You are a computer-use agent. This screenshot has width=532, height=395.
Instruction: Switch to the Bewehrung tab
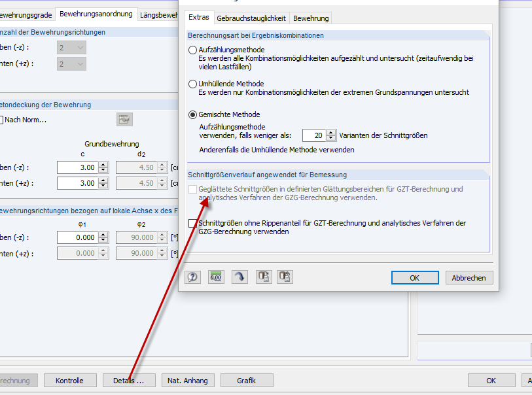click(x=311, y=18)
